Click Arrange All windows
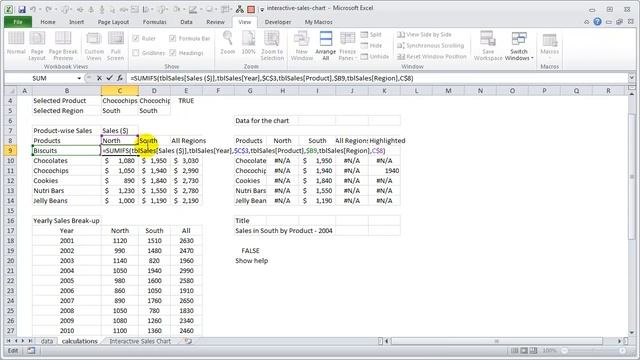The height and width of the screenshot is (360, 640). (x=325, y=46)
